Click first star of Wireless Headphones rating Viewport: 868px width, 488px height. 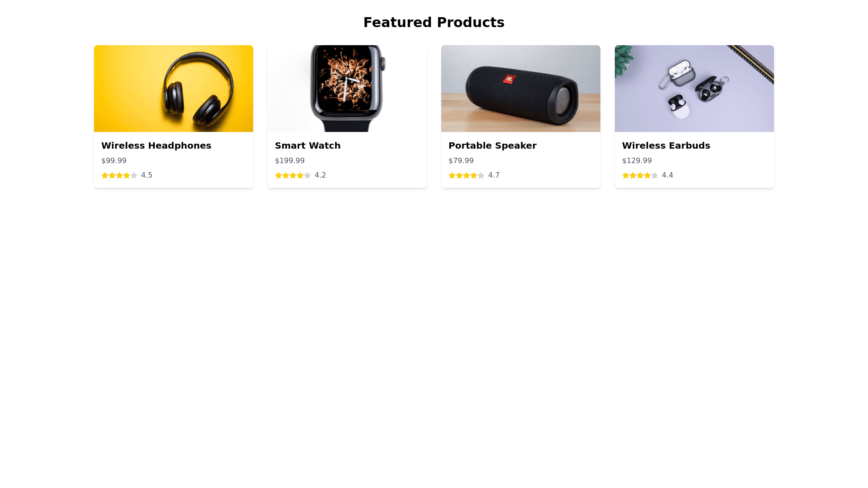click(105, 175)
